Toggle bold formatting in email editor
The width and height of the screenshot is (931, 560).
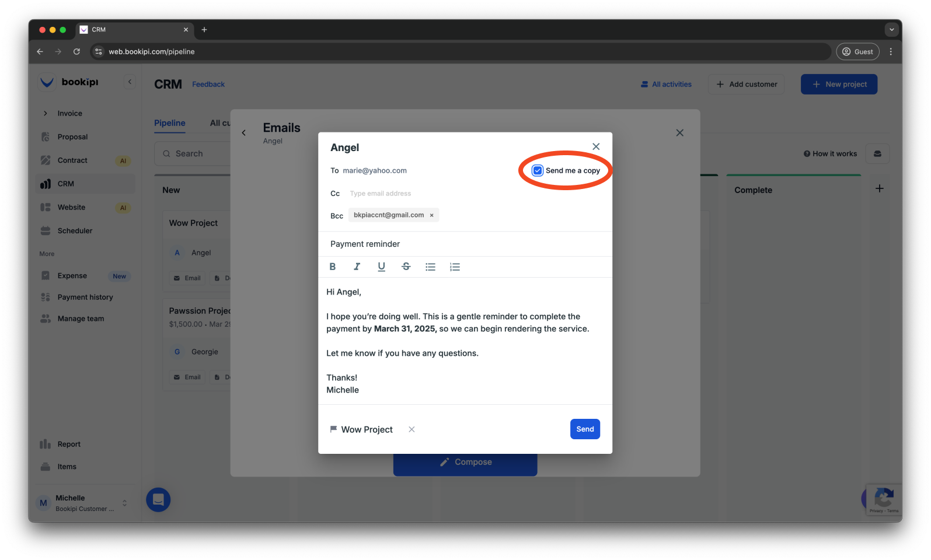[x=333, y=267]
